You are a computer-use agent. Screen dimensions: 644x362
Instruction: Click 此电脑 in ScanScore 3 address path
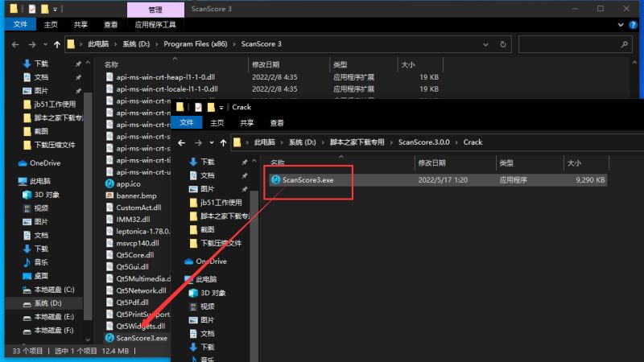tap(98, 44)
